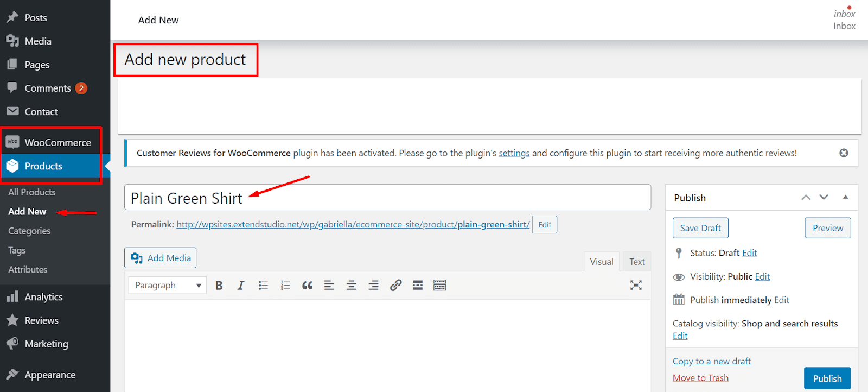Open the plain-green-shirt permalink URL

(x=353, y=225)
